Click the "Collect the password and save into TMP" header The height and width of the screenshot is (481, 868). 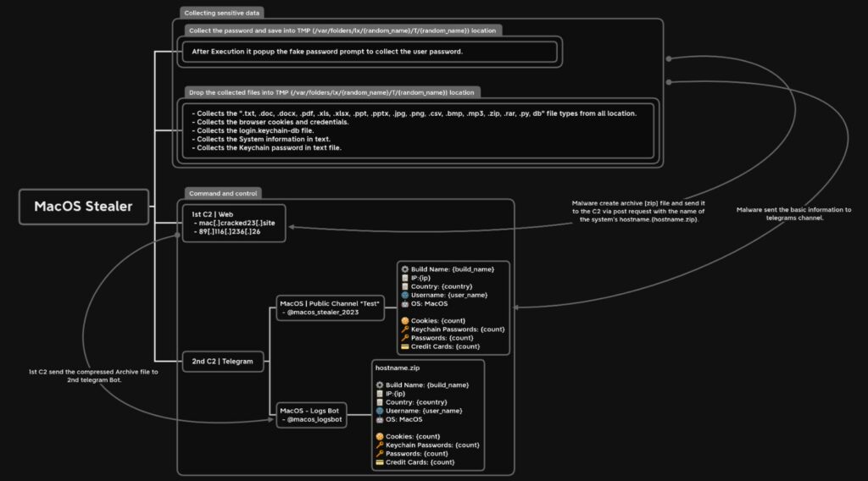(342, 30)
